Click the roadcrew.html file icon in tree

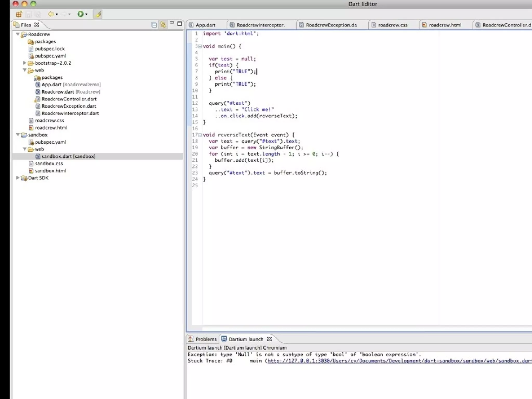click(x=31, y=128)
